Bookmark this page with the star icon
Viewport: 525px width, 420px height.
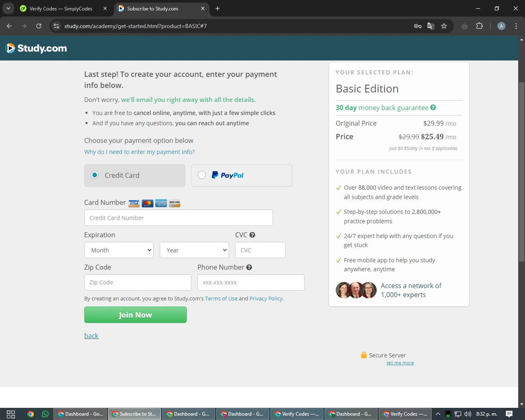444,26
